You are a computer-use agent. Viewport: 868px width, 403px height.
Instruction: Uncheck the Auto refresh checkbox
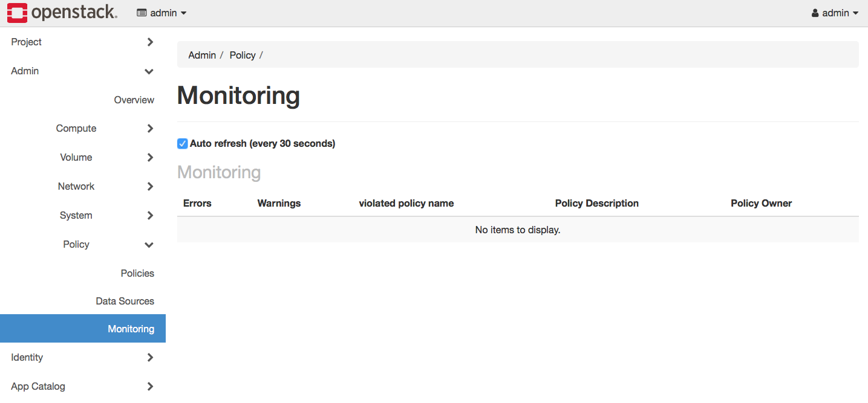point(182,144)
